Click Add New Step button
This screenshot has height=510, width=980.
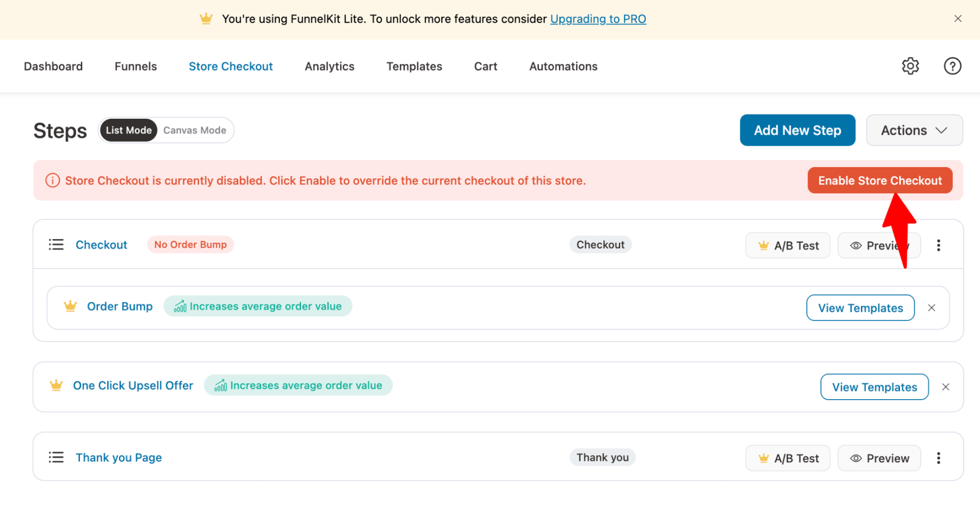[x=798, y=130]
